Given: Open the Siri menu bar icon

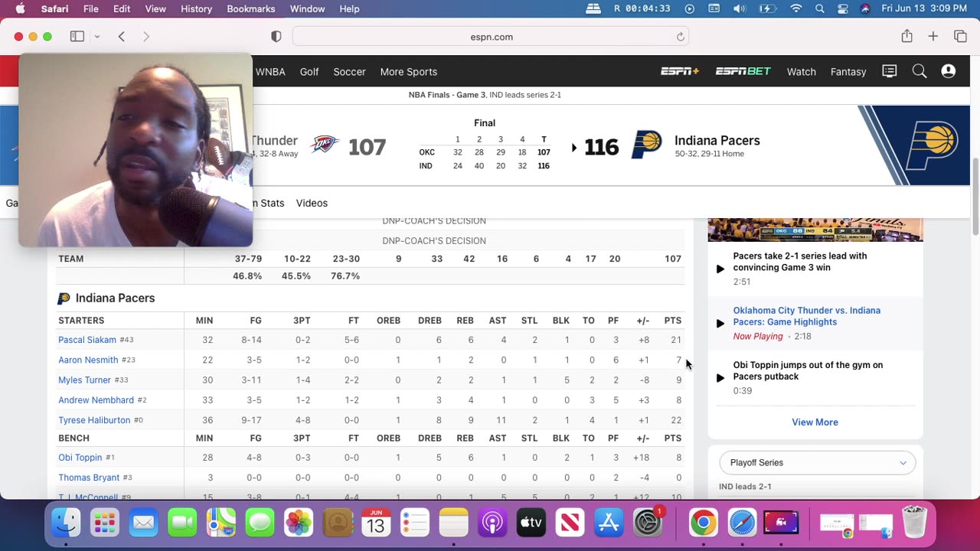Looking at the screenshot, I should [865, 8].
